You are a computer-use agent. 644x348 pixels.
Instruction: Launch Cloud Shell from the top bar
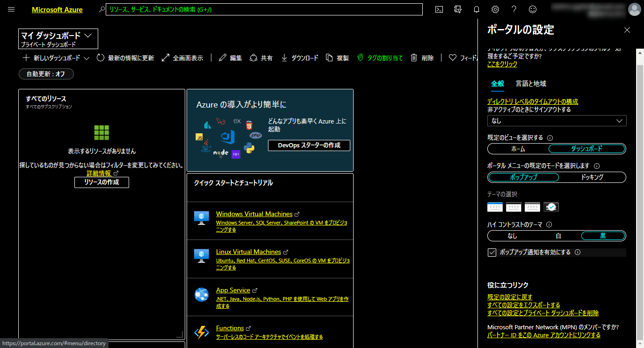click(439, 9)
